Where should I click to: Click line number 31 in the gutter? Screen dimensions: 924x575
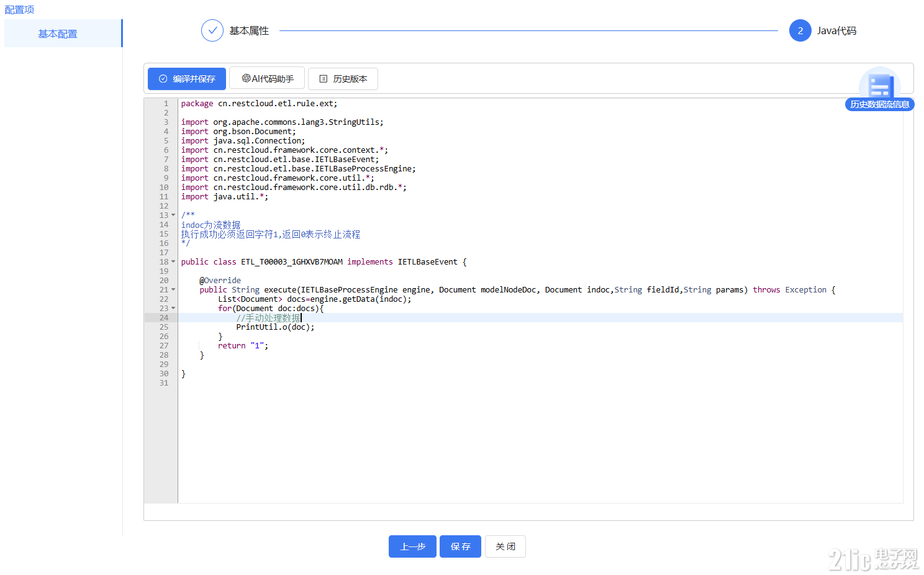tap(164, 383)
